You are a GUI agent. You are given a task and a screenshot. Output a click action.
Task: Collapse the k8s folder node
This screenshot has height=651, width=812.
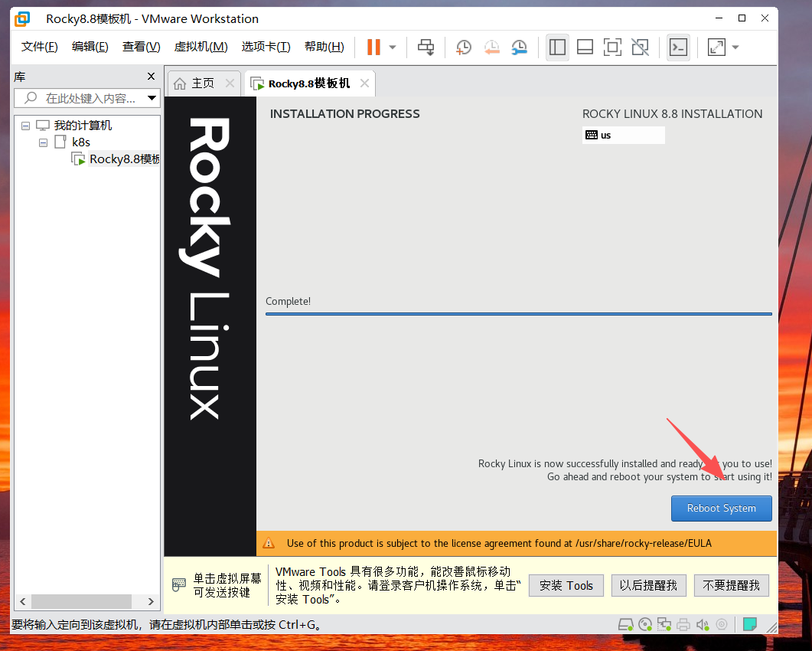pos(44,142)
